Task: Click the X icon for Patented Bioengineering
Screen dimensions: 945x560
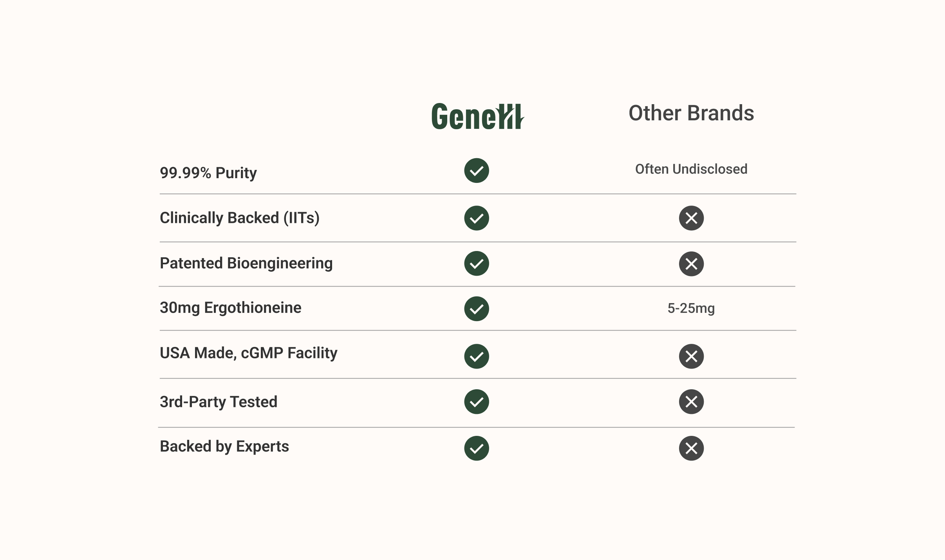Action: pos(691,264)
